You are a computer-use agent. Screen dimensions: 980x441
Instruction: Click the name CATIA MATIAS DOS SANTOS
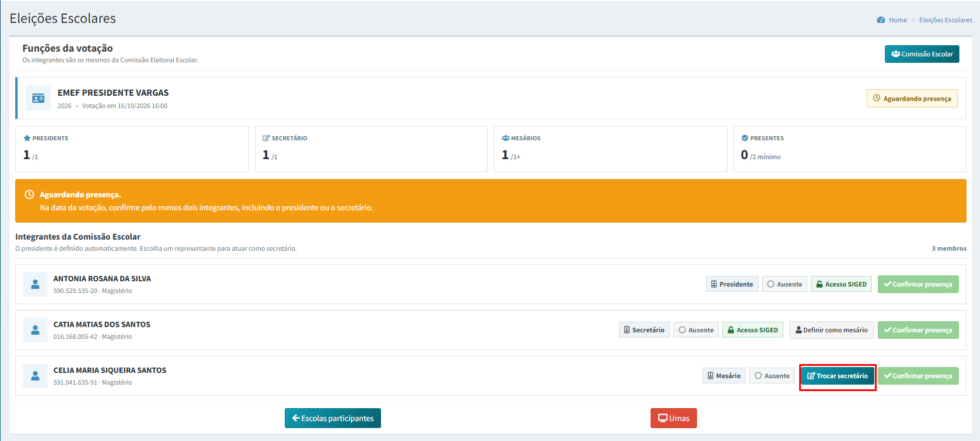pyautogui.click(x=102, y=325)
